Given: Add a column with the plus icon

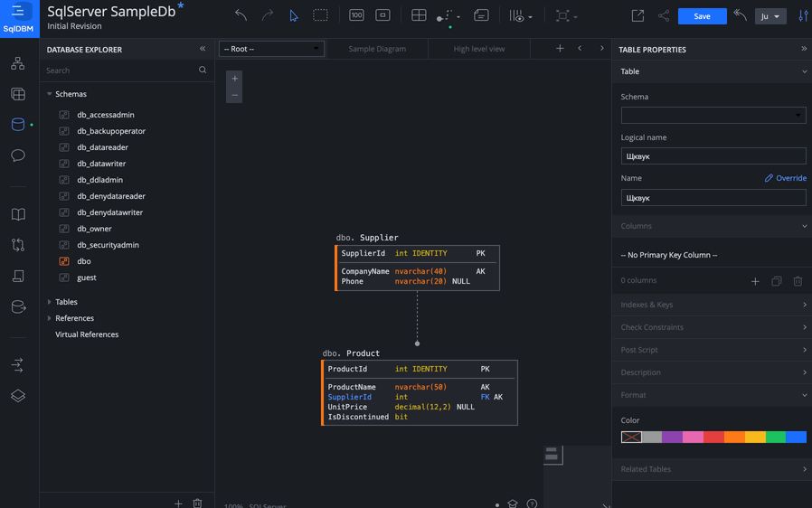Looking at the screenshot, I should coord(755,281).
